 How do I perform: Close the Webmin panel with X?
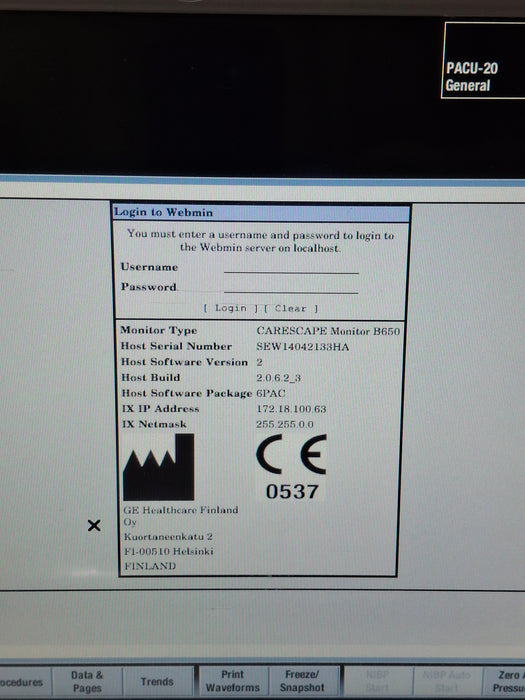click(94, 525)
